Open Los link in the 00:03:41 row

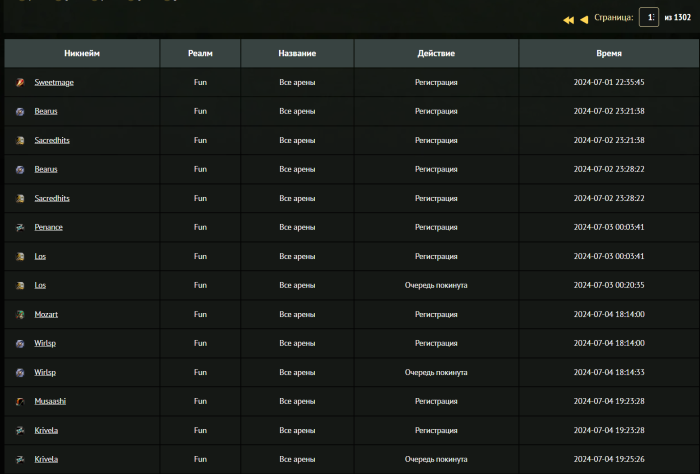40,256
